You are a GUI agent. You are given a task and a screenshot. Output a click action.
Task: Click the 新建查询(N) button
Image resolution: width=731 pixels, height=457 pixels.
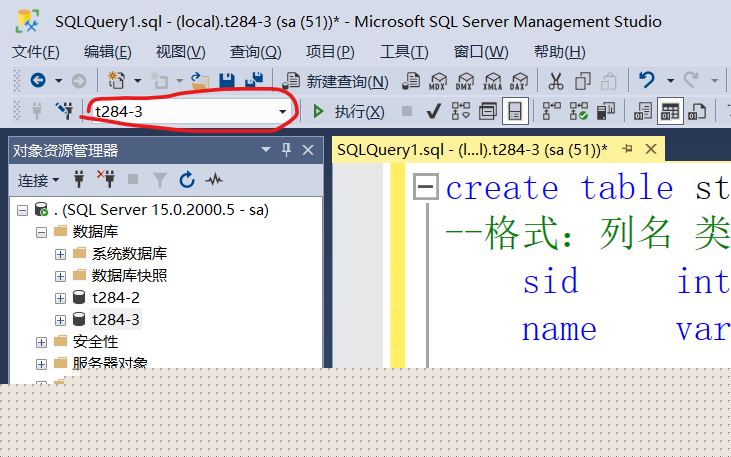click(x=337, y=82)
